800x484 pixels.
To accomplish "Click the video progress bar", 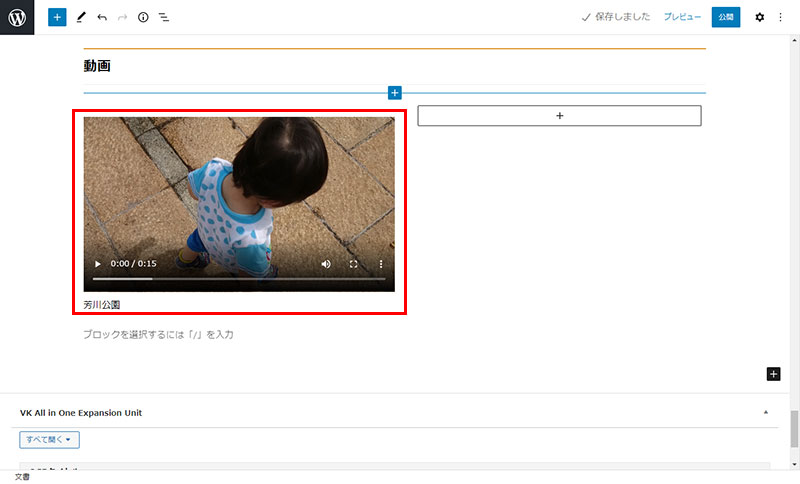I will point(238,279).
